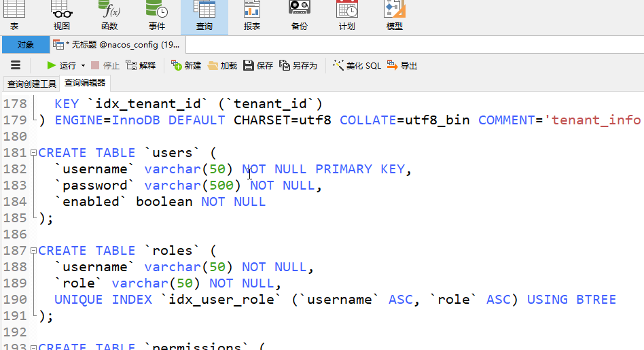Screen dimensions: 644x350
Task: Collapse the CREATE TABLE users block
Action: 34,153
